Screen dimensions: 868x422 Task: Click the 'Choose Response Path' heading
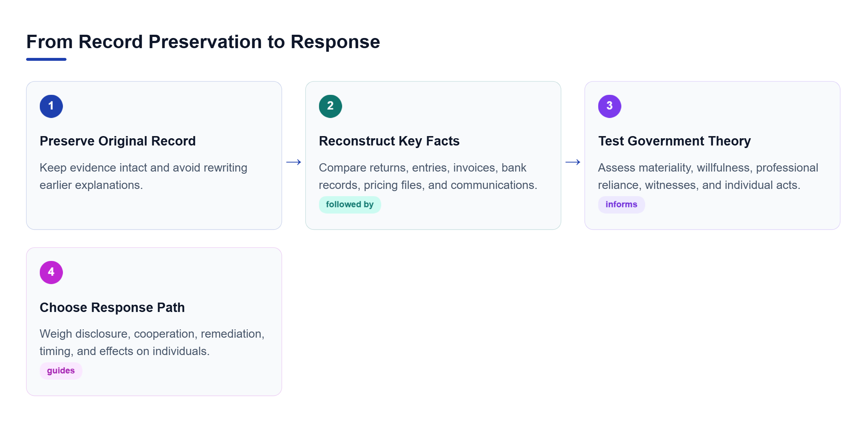(x=112, y=307)
